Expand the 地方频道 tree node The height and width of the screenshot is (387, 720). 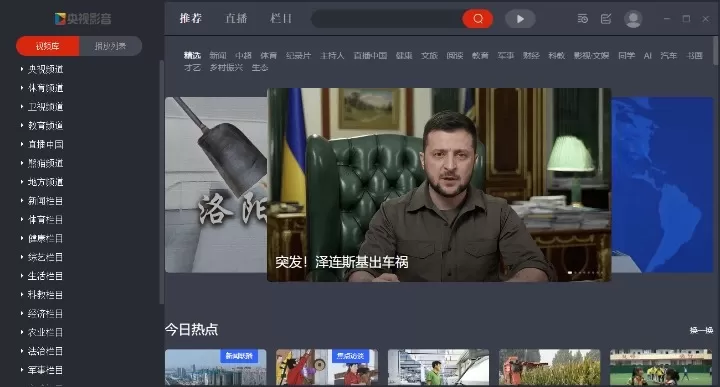point(41,182)
